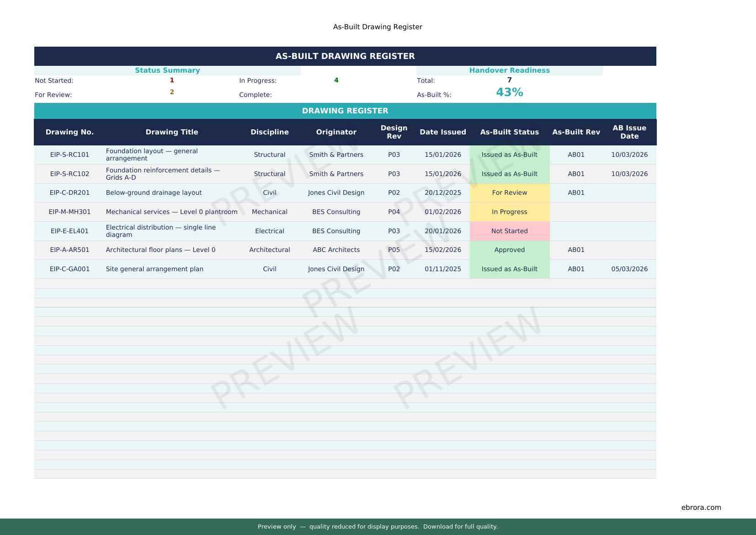Select the Electrical discipline cell

269,231
